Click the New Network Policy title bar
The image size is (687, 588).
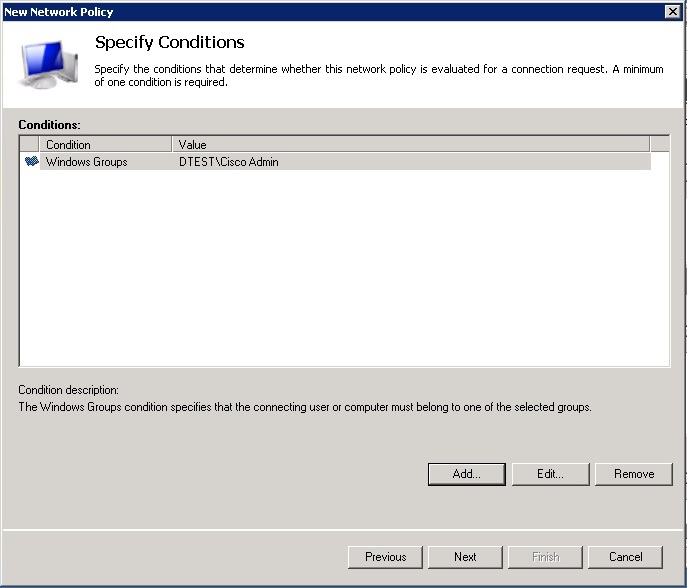click(x=300, y=11)
